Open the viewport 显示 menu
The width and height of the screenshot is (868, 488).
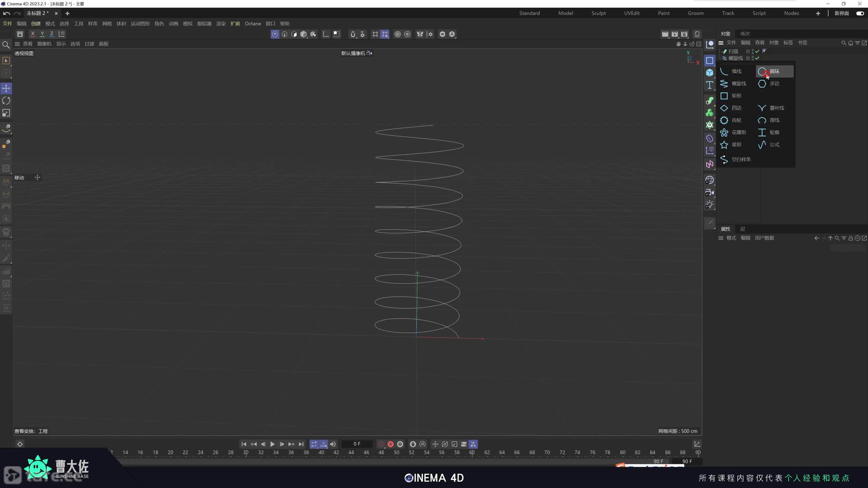coord(61,44)
